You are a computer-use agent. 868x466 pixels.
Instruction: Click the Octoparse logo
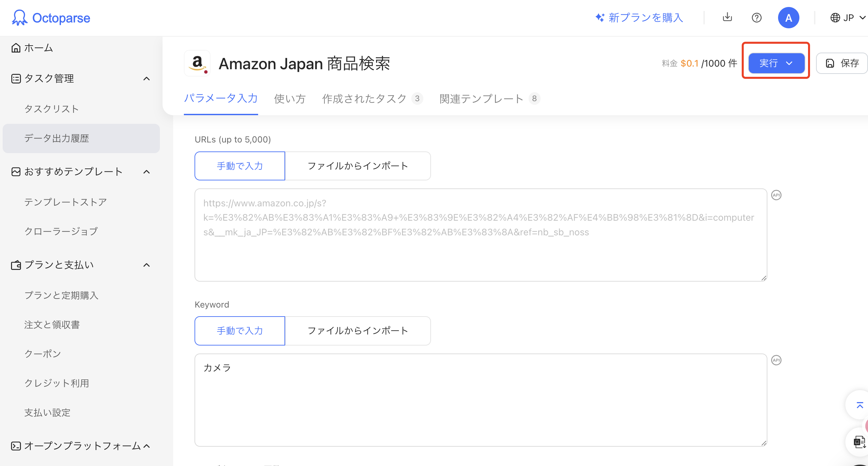(x=51, y=18)
